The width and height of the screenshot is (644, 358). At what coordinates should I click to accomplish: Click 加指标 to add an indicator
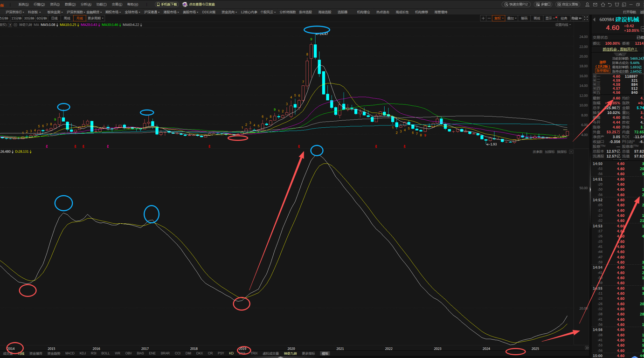[x=549, y=152]
